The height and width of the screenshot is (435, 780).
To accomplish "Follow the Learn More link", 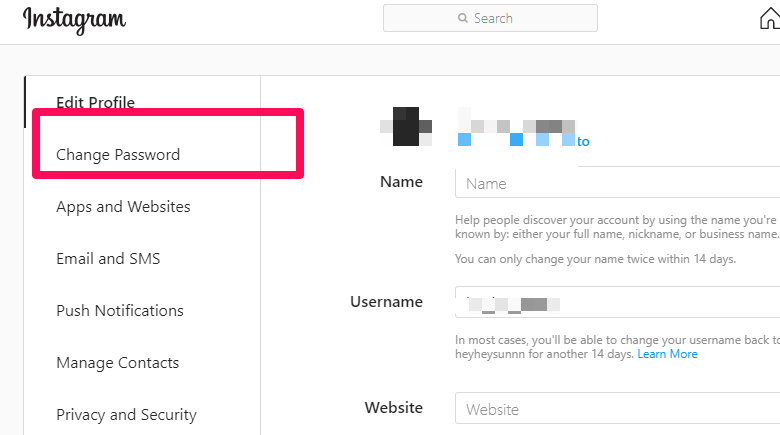I will coord(667,354).
